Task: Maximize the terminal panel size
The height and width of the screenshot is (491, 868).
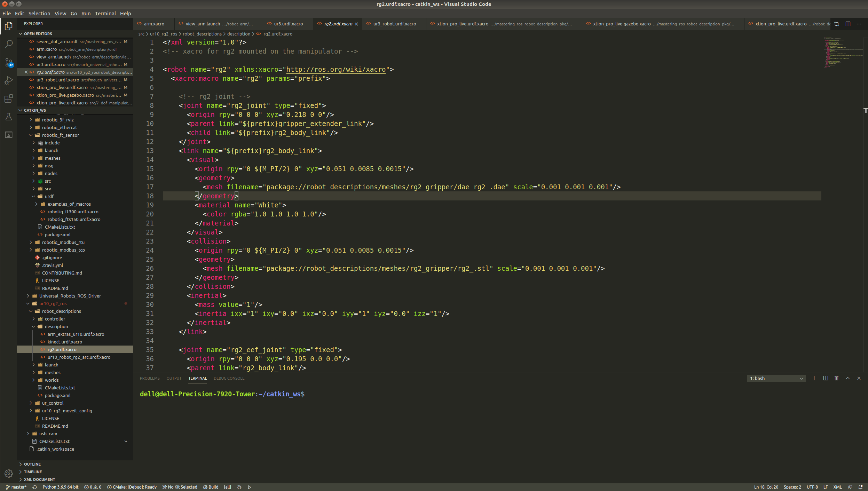Action: click(847, 378)
